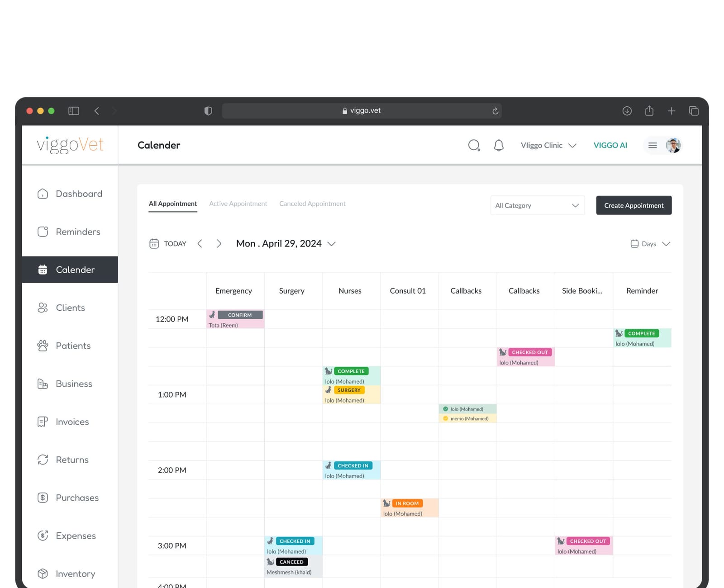724x588 pixels.
Task: Go to next day arrow
Action: point(219,244)
